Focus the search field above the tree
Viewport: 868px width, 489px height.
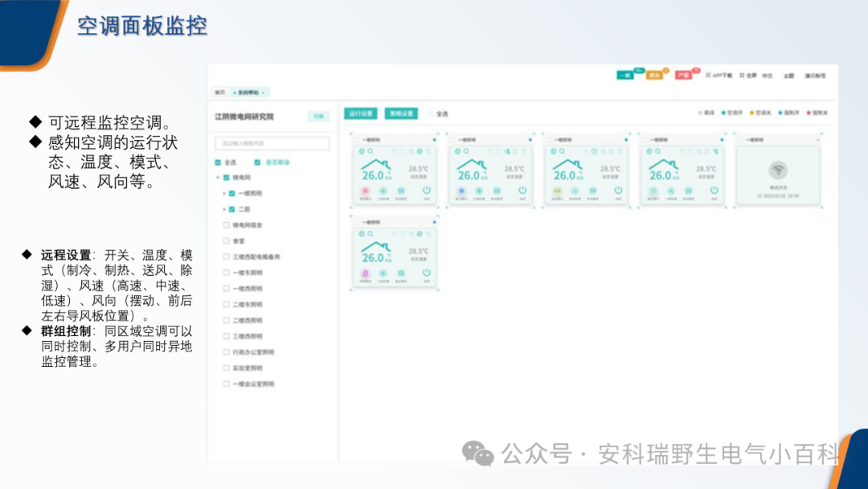272,143
